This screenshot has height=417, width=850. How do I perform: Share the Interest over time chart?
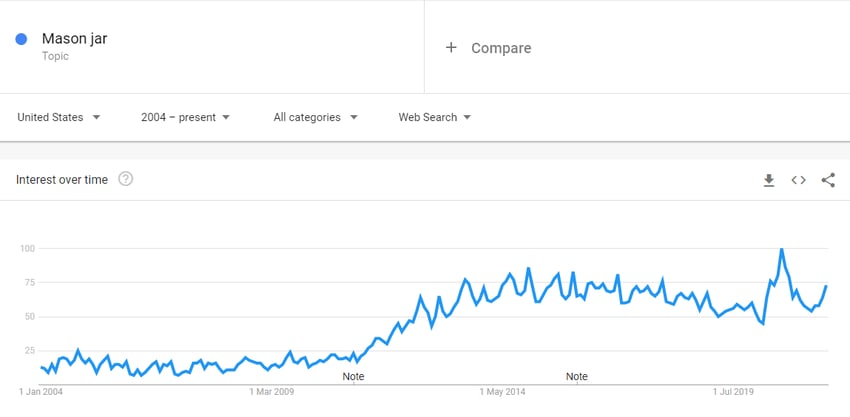click(828, 180)
